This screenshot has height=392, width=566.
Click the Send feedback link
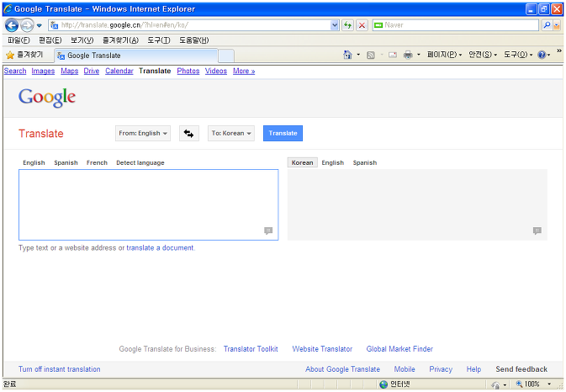tap(521, 369)
